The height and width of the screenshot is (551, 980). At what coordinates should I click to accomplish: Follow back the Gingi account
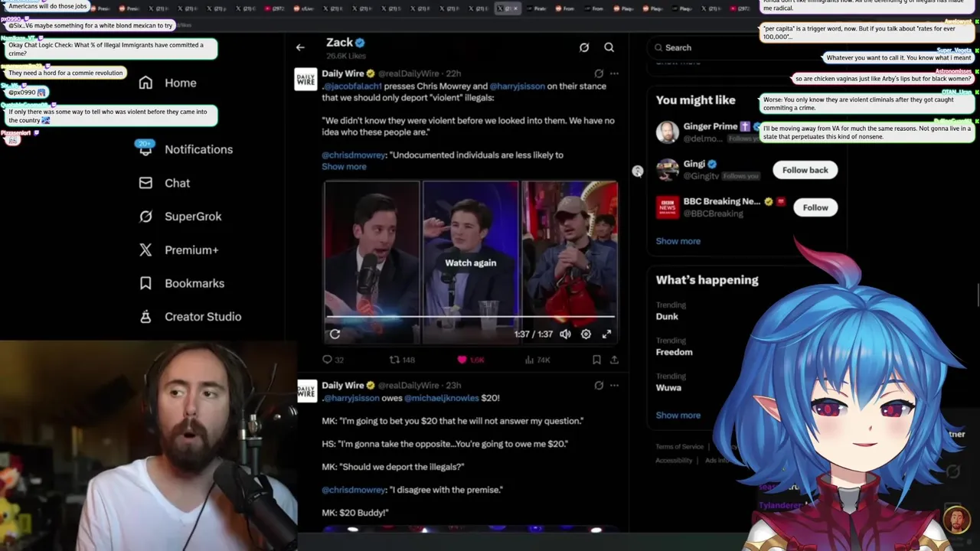click(805, 170)
